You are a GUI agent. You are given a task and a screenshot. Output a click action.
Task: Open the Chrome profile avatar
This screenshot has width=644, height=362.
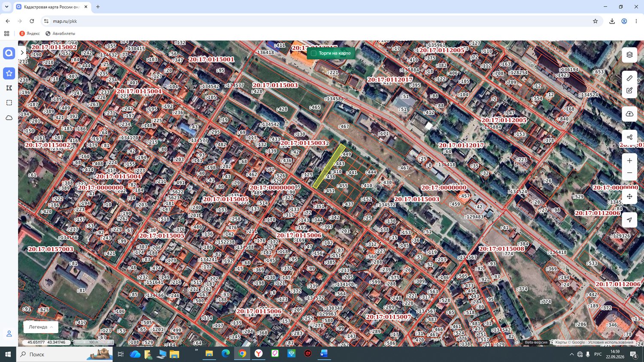624,21
